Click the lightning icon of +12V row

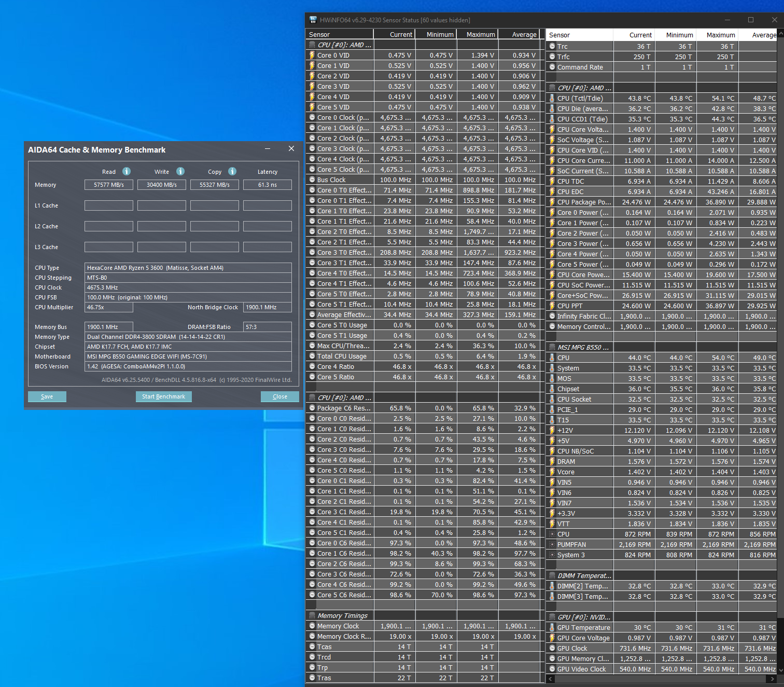pos(552,430)
